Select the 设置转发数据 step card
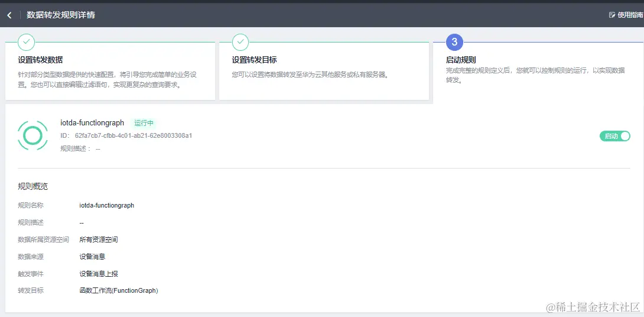Image resolution: width=644 pixels, height=317 pixels. [110, 71]
